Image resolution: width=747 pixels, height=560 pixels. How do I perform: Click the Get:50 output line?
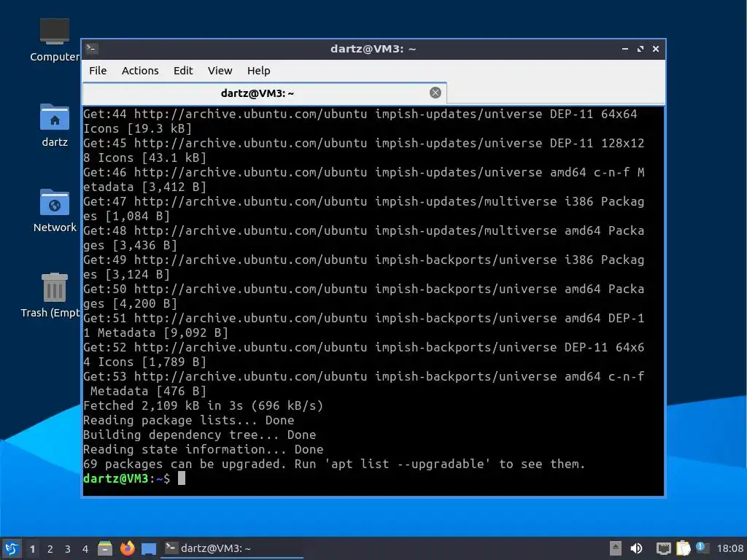pos(363,296)
